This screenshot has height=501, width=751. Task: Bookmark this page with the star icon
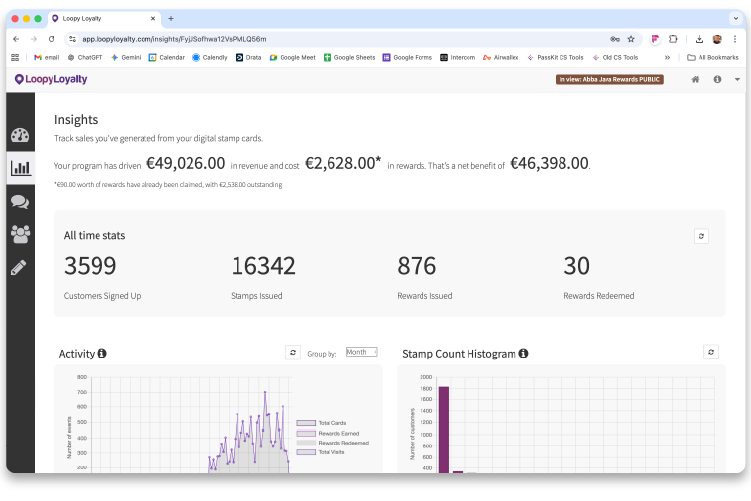pyautogui.click(x=631, y=39)
